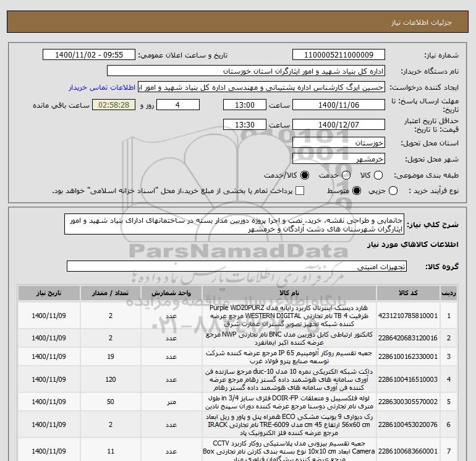
Task: Click product code 423121078581 0001 in row 1
Action: click(x=408, y=316)
